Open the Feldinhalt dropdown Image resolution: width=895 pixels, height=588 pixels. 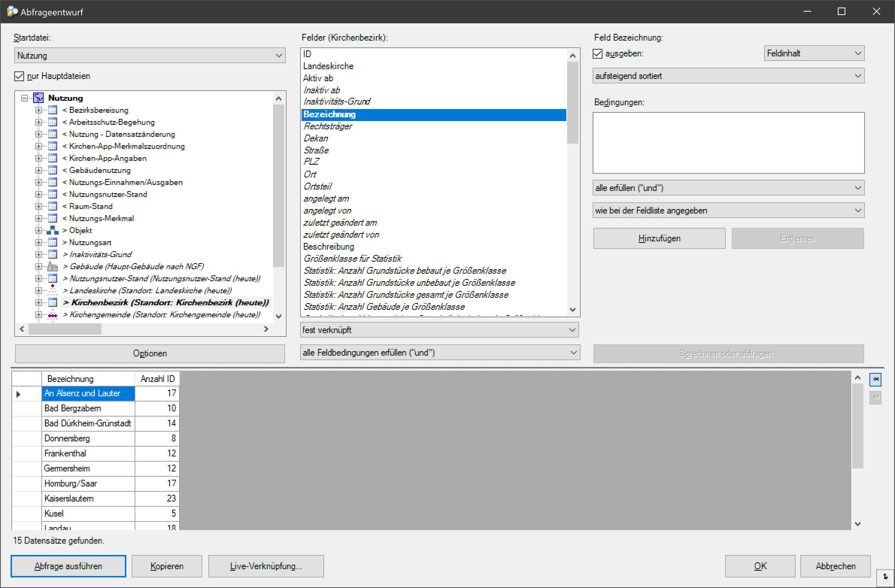point(814,53)
